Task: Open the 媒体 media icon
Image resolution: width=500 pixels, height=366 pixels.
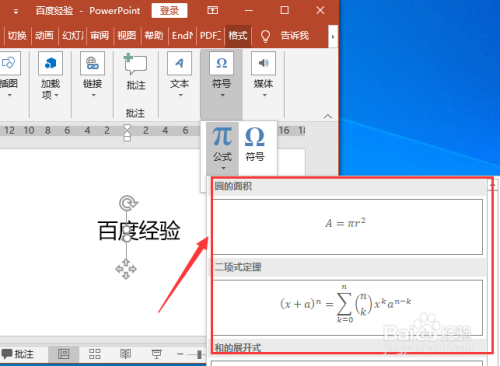Action: 263,63
